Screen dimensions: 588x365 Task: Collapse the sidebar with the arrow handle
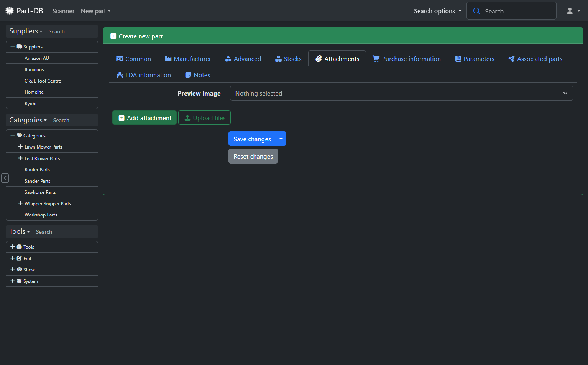click(x=5, y=178)
